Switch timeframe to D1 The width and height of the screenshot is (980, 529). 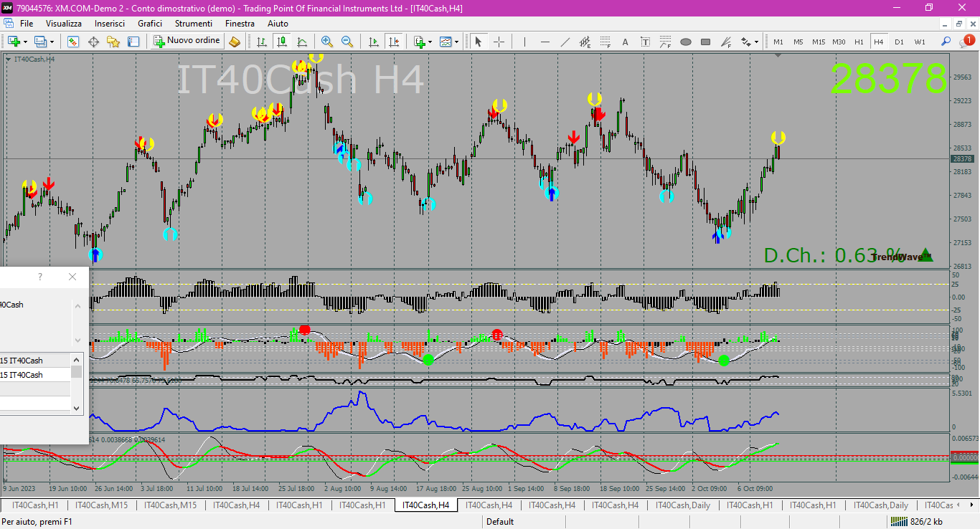pyautogui.click(x=899, y=42)
